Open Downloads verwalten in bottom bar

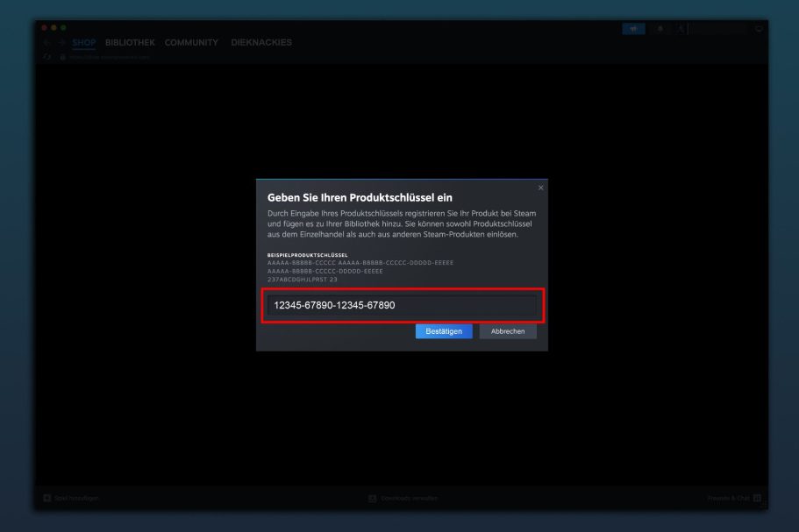coord(410,499)
